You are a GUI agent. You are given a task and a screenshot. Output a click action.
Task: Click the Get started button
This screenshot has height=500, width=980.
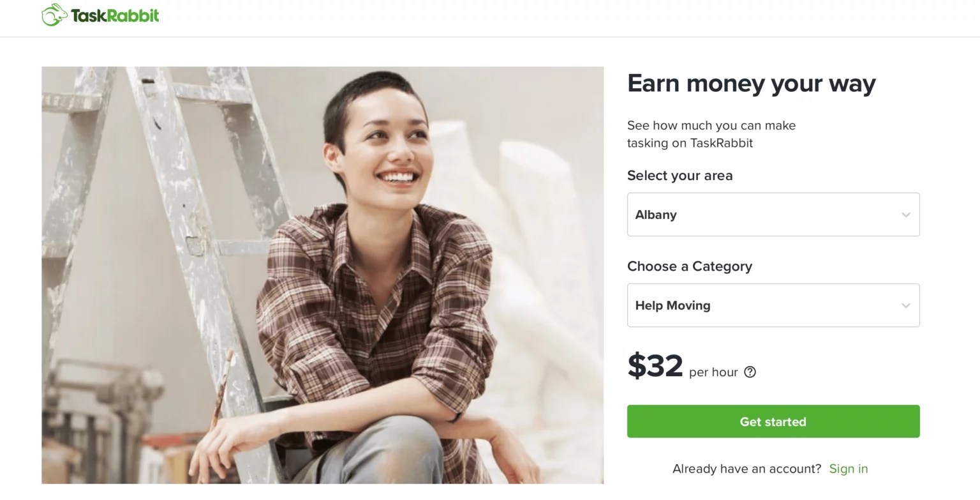[773, 421]
